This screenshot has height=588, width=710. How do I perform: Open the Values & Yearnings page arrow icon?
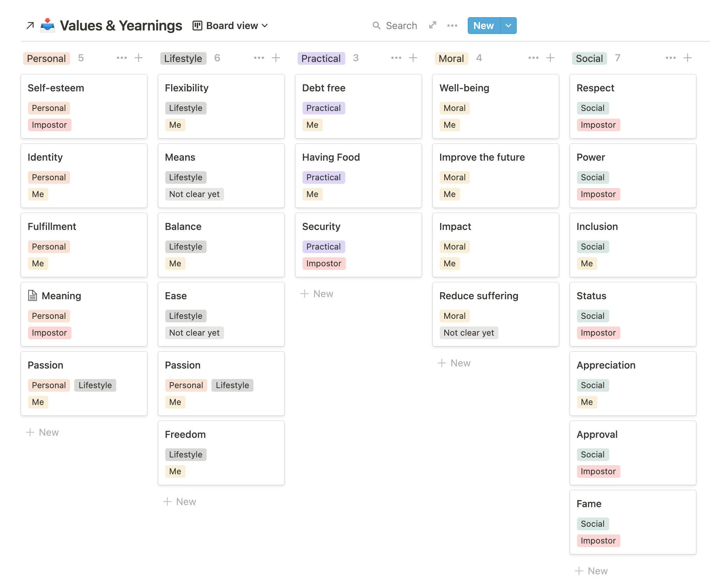click(30, 26)
